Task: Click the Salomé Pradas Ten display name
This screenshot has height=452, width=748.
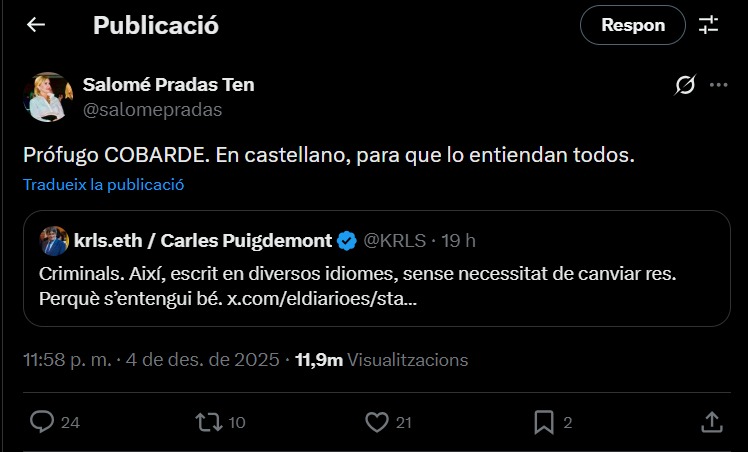Action: tap(168, 85)
